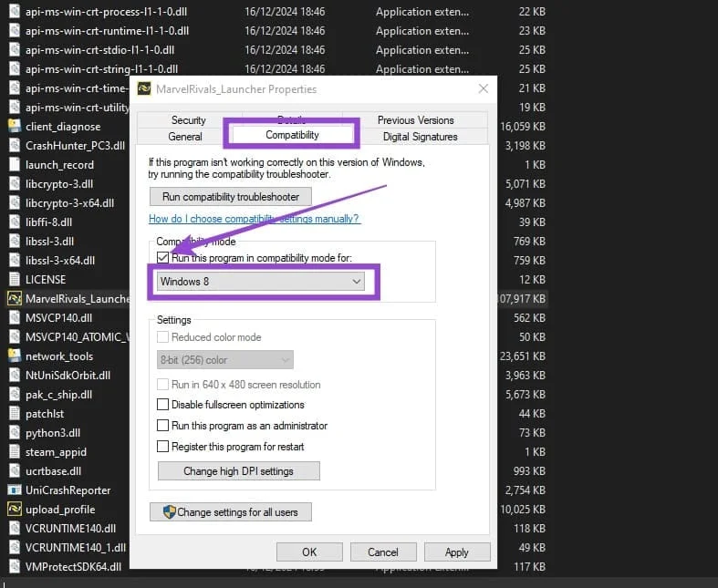Click the UniCrashReporter application icon
Image resolution: width=718 pixels, height=588 pixels.
tap(15, 490)
